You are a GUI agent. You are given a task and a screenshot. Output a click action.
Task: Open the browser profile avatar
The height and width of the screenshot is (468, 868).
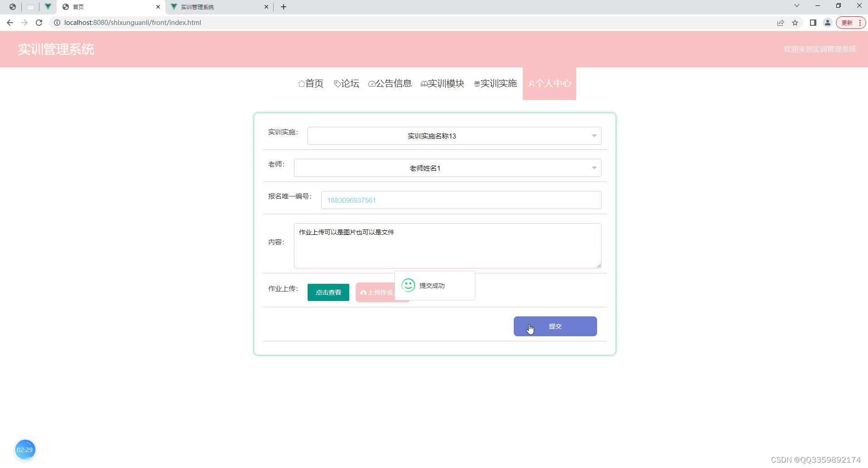(828, 23)
